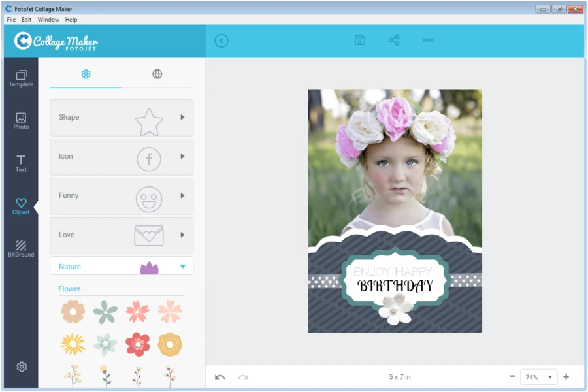Open the more options ellipsis icon
The height and width of the screenshot is (392, 588).
point(429,41)
